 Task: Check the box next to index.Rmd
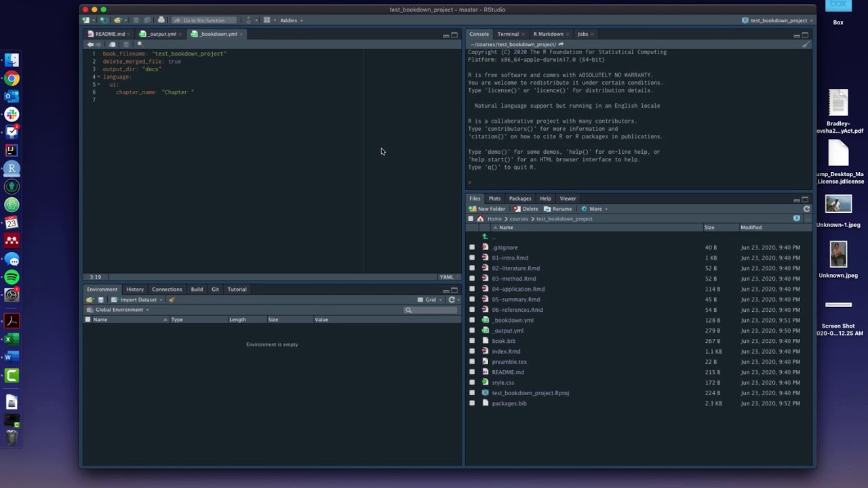pyautogui.click(x=472, y=351)
